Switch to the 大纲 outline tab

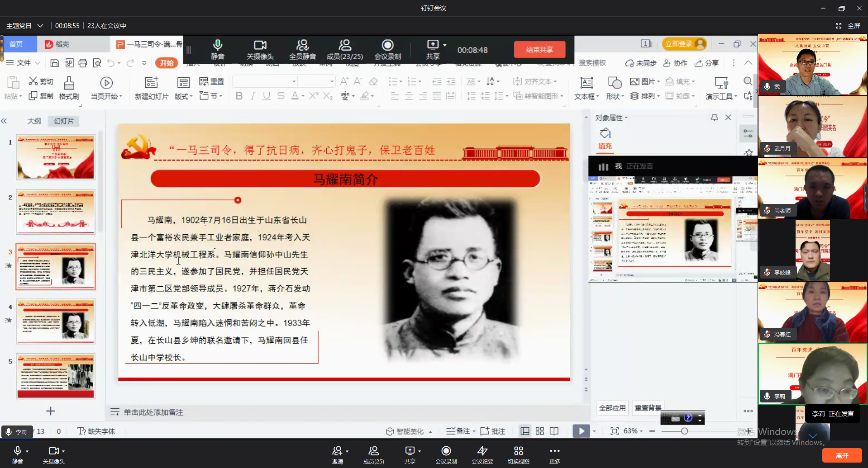tap(34, 121)
